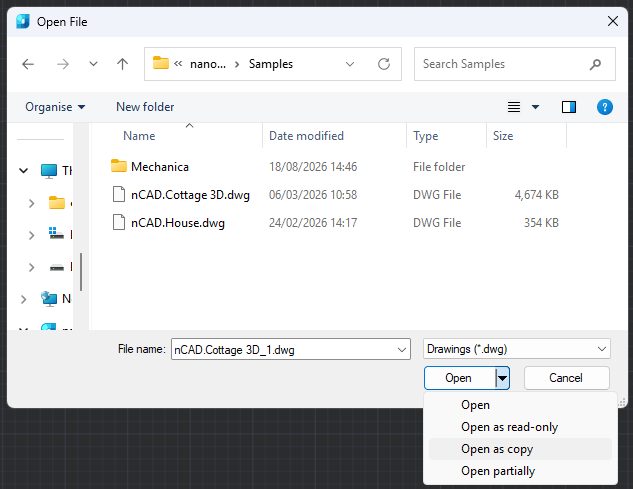The height and width of the screenshot is (489, 633).
Task: Click the navigation pane scrollbar
Action: 81,272
